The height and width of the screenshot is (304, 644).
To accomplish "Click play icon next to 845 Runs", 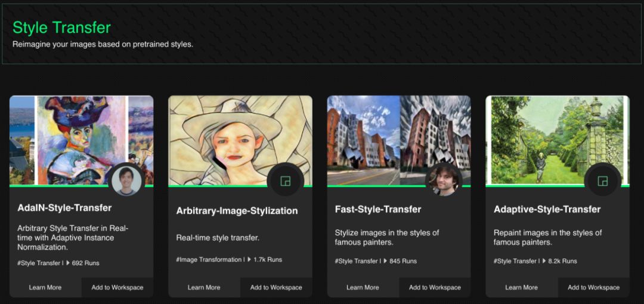I will pos(385,261).
